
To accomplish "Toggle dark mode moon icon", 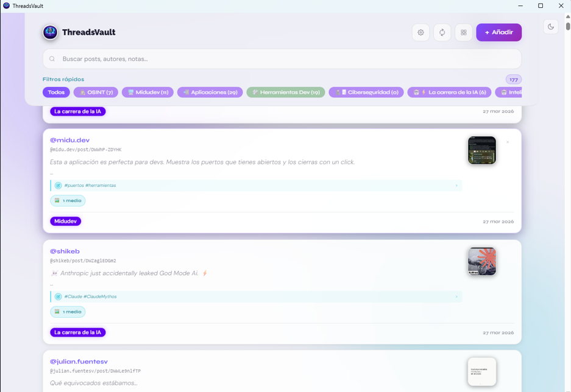I will pos(551,27).
